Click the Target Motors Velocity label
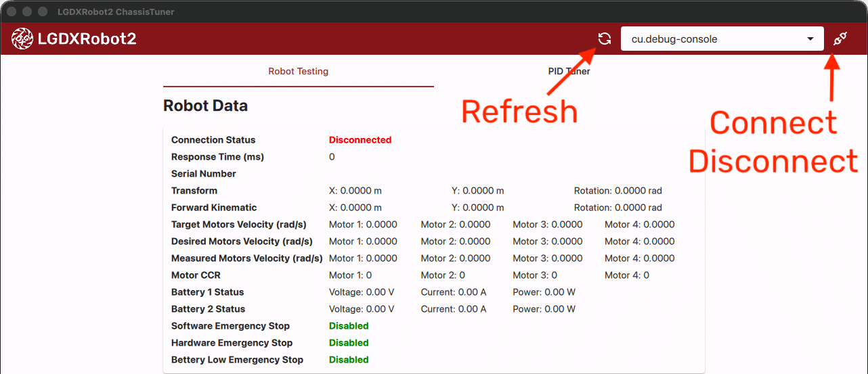 (x=238, y=225)
